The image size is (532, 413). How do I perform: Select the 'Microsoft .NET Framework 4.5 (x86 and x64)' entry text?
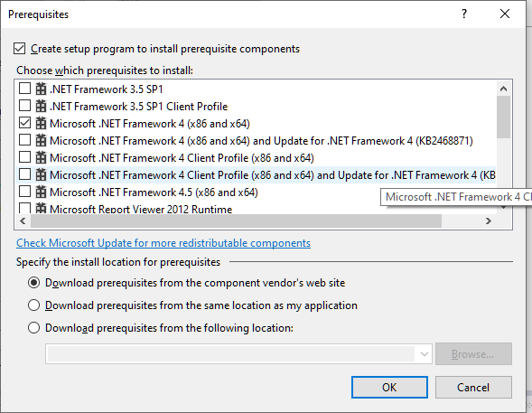point(154,192)
